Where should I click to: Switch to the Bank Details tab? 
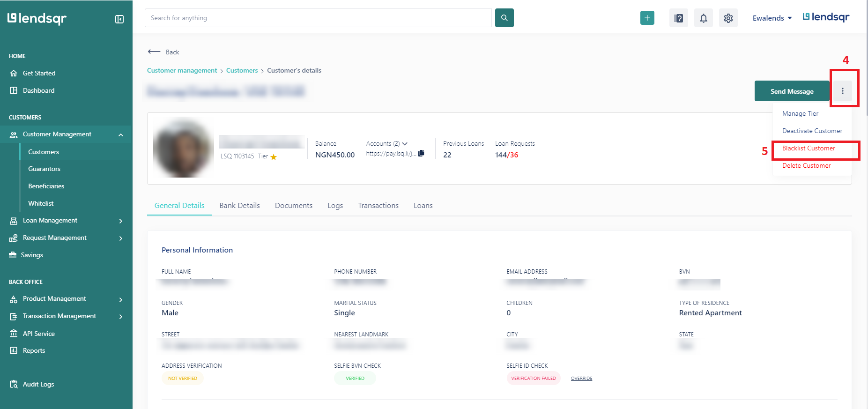[239, 205]
